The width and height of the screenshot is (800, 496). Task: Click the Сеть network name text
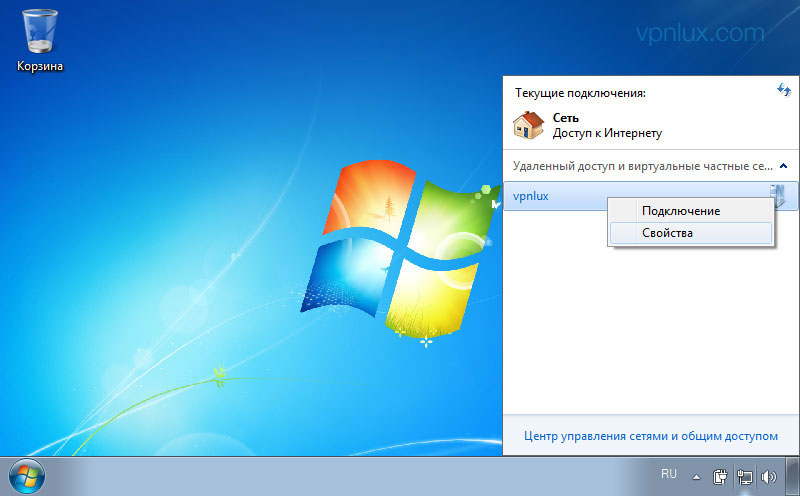point(565,118)
